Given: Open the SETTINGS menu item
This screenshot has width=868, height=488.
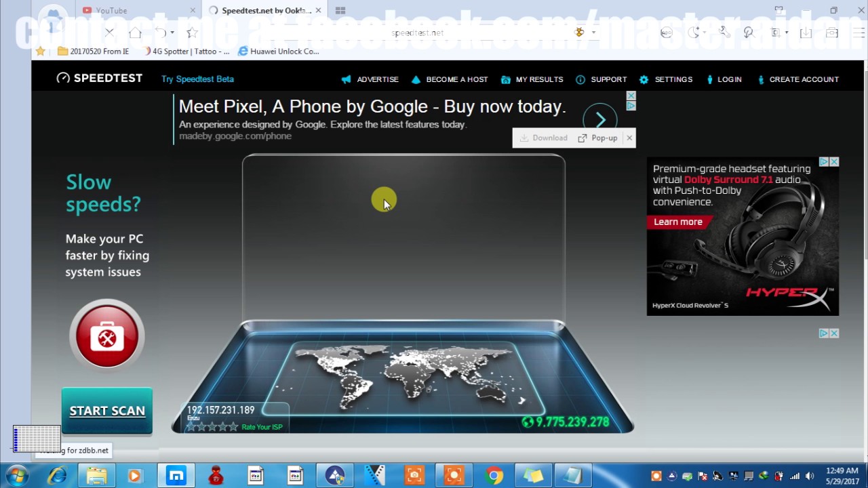Looking at the screenshot, I should 666,79.
